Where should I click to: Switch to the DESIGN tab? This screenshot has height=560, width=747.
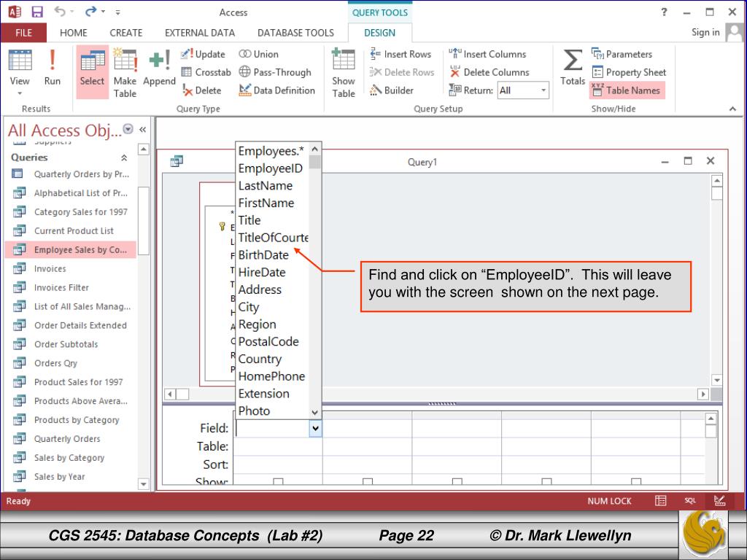point(379,33)
